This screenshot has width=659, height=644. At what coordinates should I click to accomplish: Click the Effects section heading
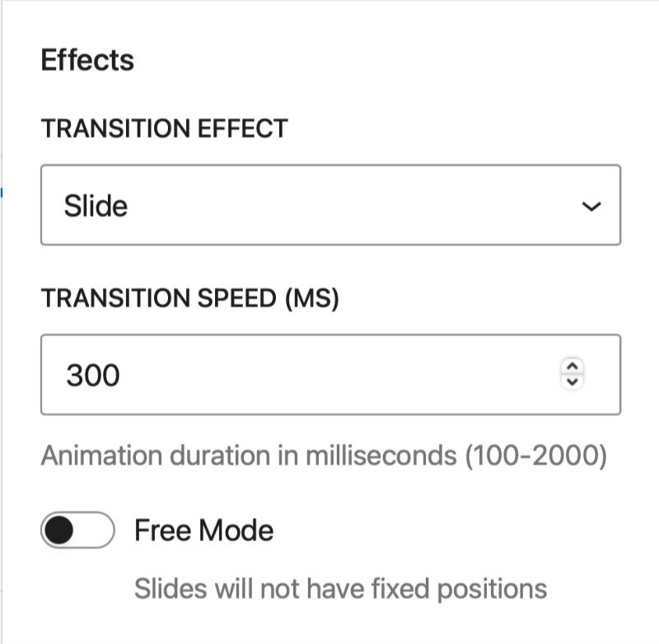point(87,60)
